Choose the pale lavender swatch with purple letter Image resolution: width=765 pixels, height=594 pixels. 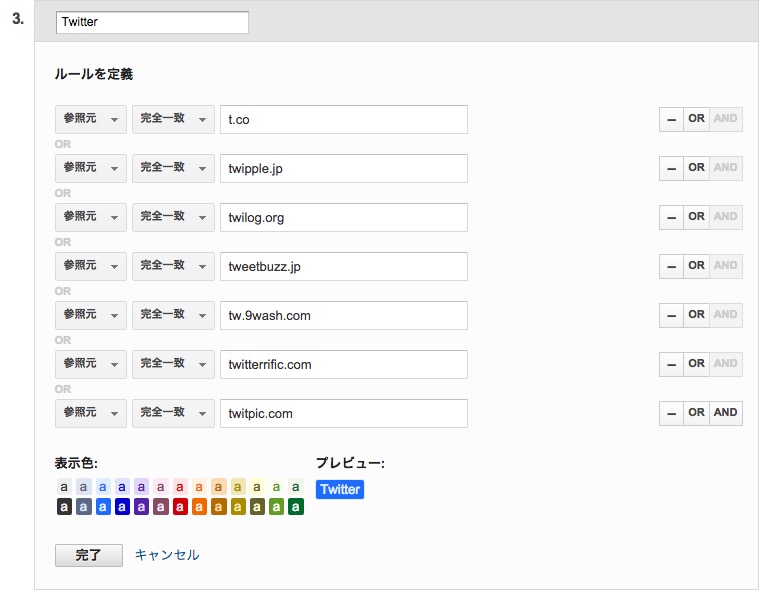pyautogui.click(x=141, y=487)
